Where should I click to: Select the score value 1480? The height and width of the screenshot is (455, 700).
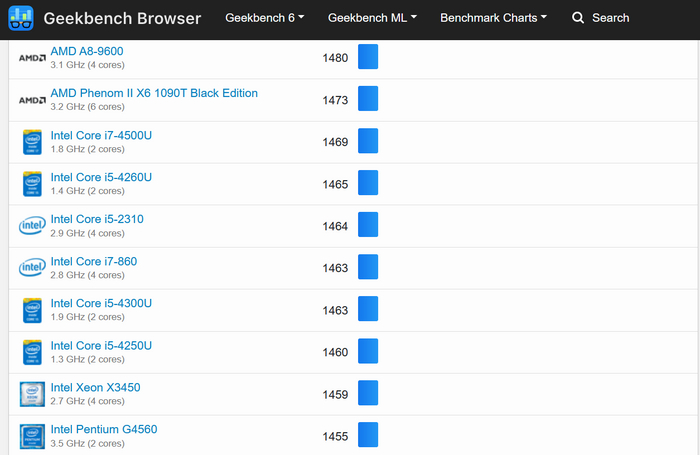tap(335, 58)
